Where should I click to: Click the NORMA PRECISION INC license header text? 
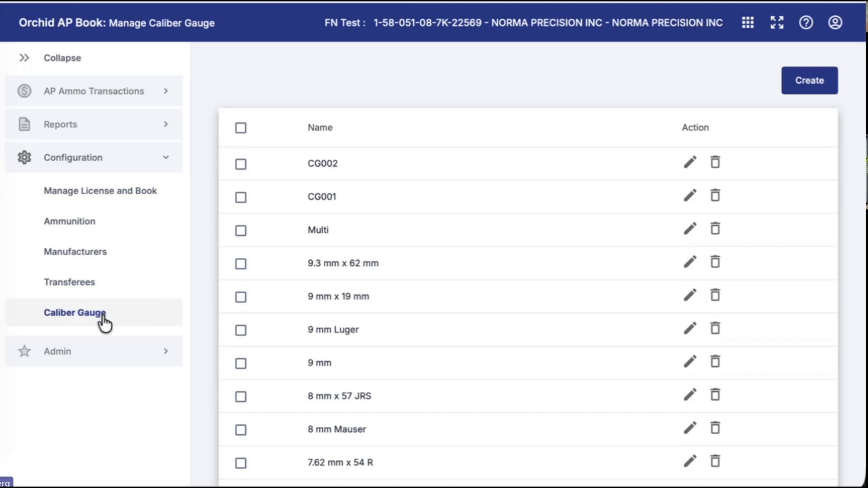pos(548,23)
